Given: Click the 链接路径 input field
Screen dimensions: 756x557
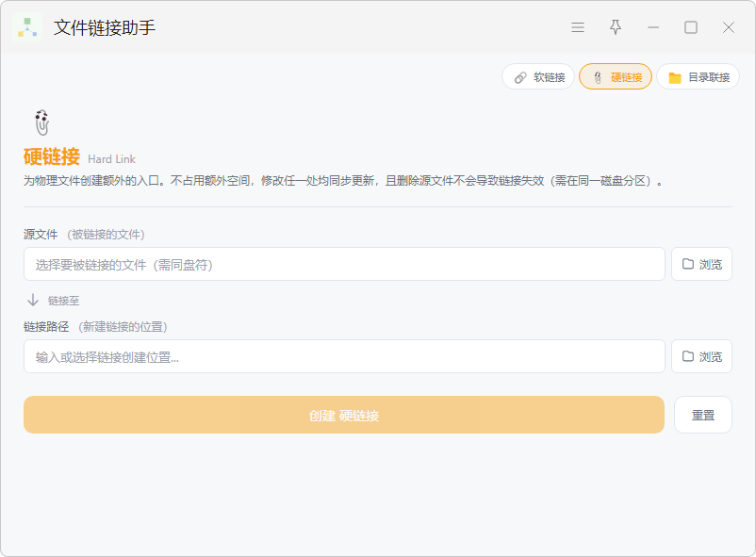Looking at the screenshot, I should tap(344, 356).
